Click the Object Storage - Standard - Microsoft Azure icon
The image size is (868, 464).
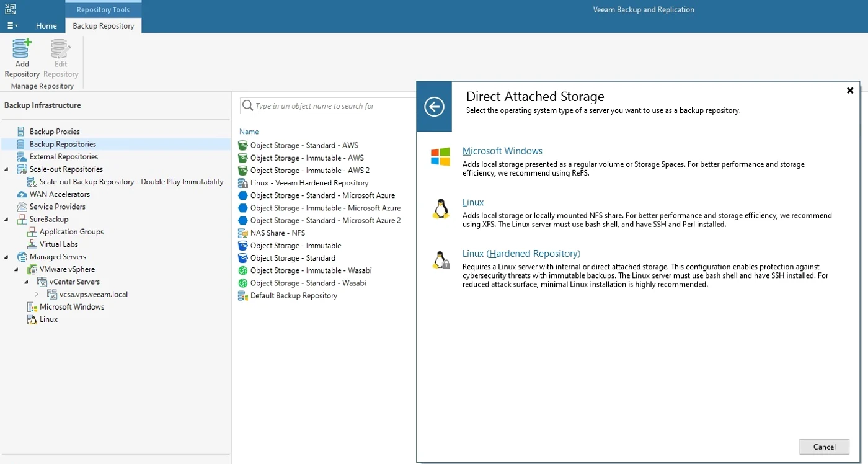(243, 195)
